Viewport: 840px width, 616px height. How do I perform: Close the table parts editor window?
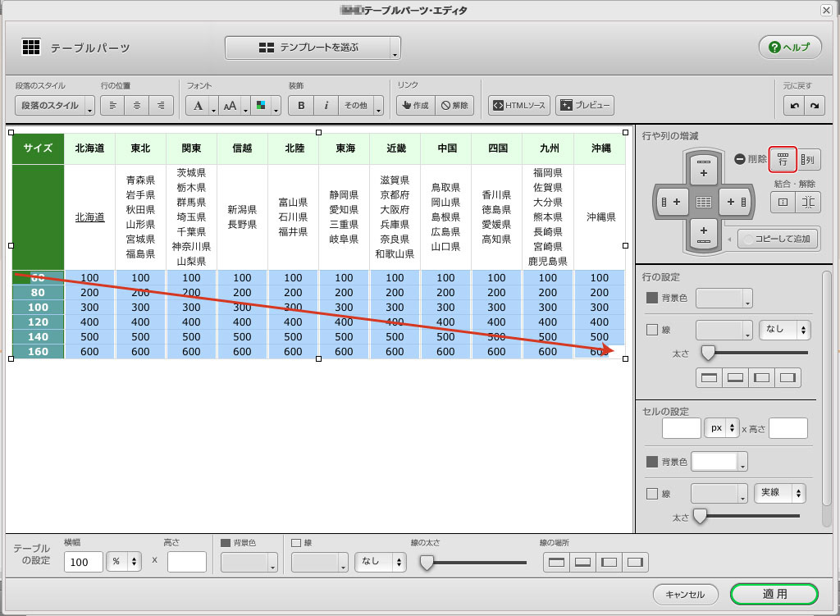click(x=826, y=10)
